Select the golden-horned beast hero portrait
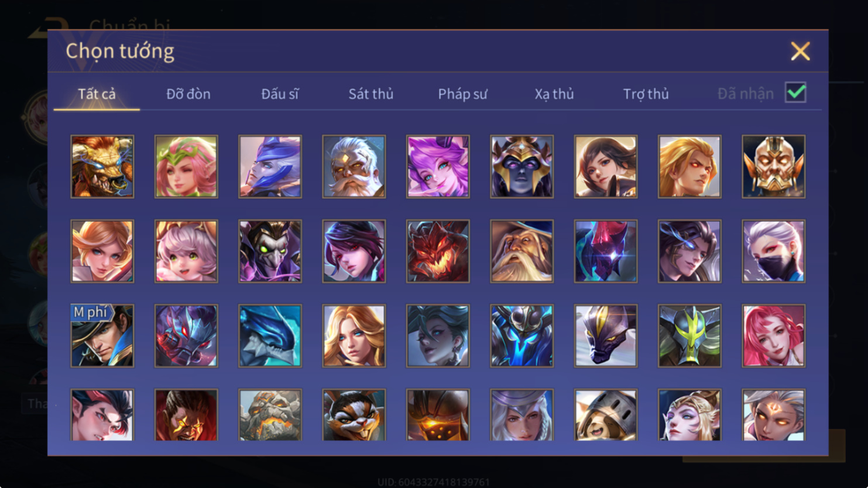 (x=102, y=167)
